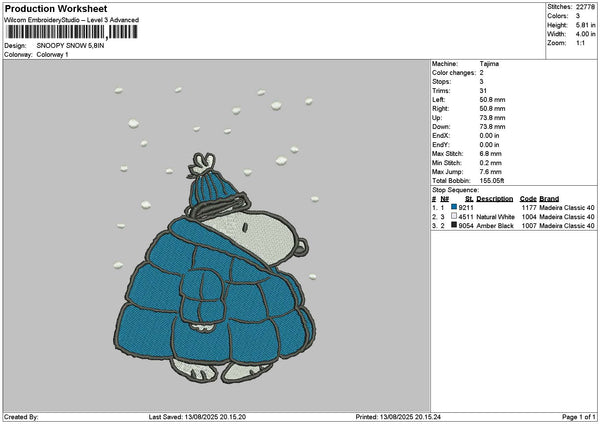Click the blue 9211 thread color swatch

tap(454, 207)
